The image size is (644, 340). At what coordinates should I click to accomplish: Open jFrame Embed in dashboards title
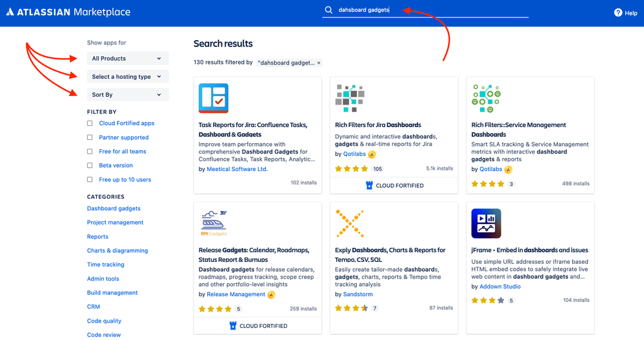tap(529, 250)
